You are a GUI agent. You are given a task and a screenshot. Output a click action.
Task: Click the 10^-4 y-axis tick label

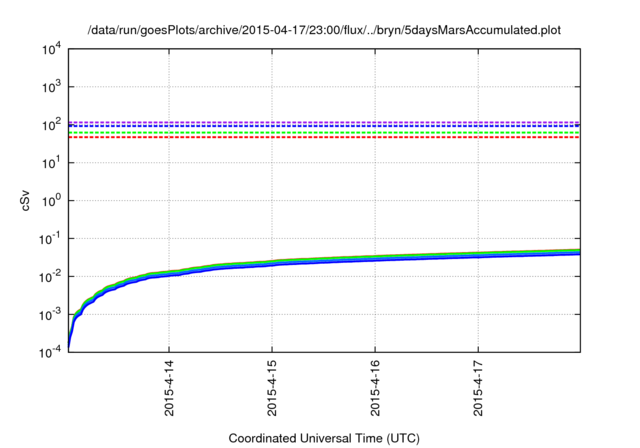pos(50,352)
